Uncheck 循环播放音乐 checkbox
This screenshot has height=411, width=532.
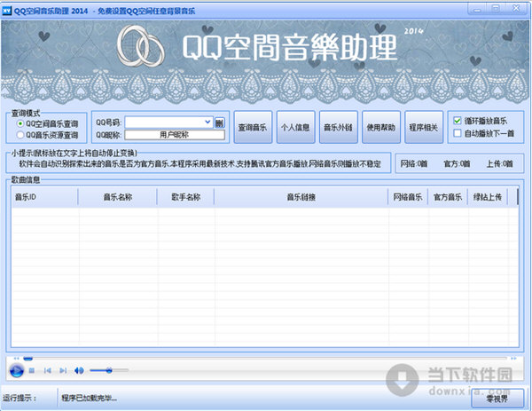tap(457, 121)
